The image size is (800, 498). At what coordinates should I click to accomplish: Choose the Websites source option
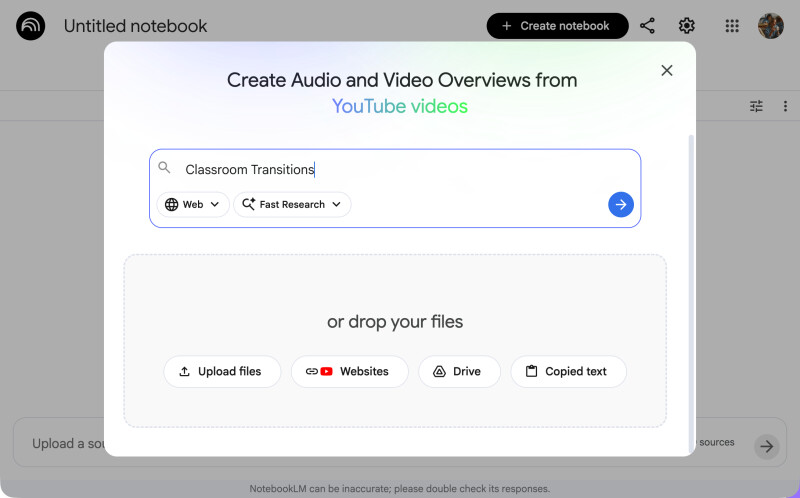click(349, 371)
